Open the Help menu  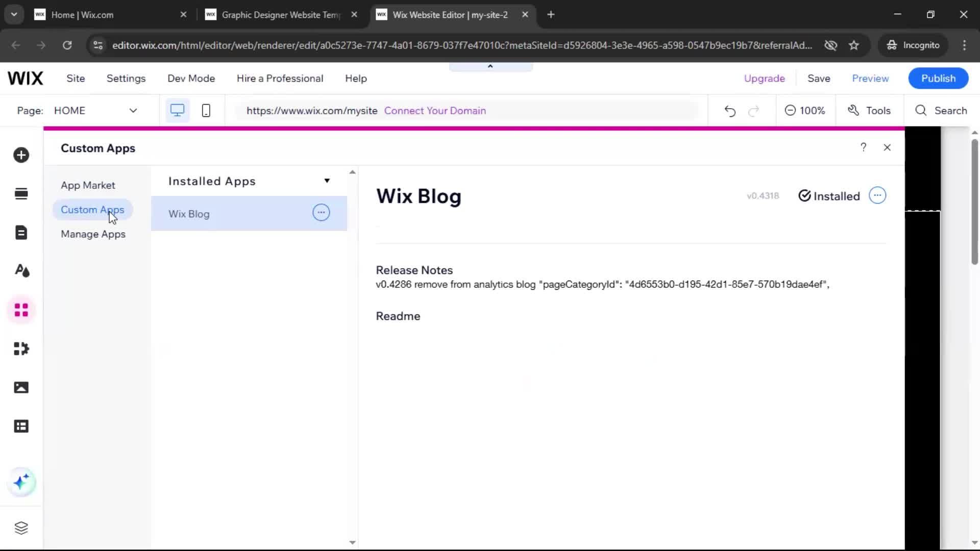pyautogui.click(x=356, y=79)
